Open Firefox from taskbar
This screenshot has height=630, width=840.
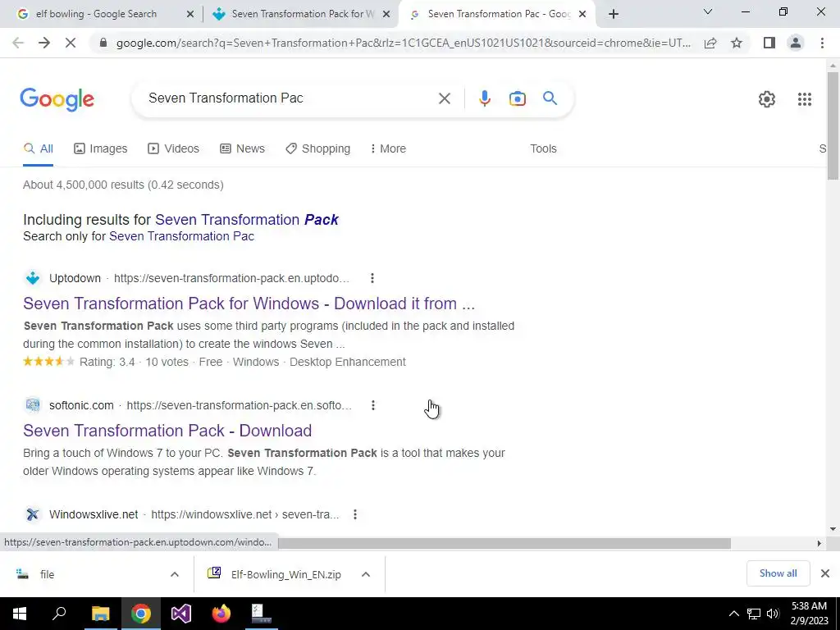(221, 614)
